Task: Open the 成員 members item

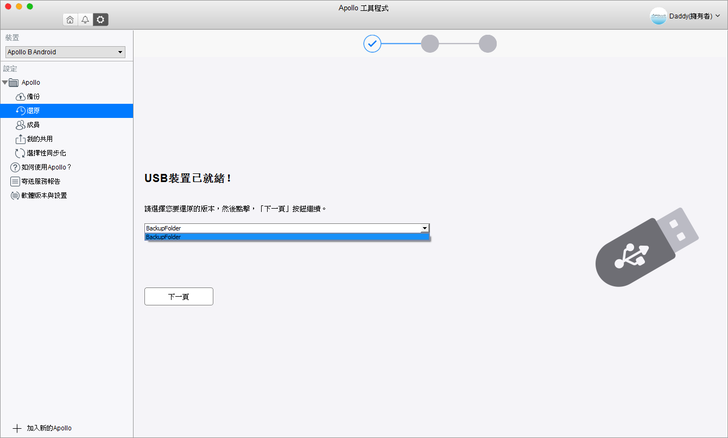Action: pyautogui.click(x=66, y=125)
